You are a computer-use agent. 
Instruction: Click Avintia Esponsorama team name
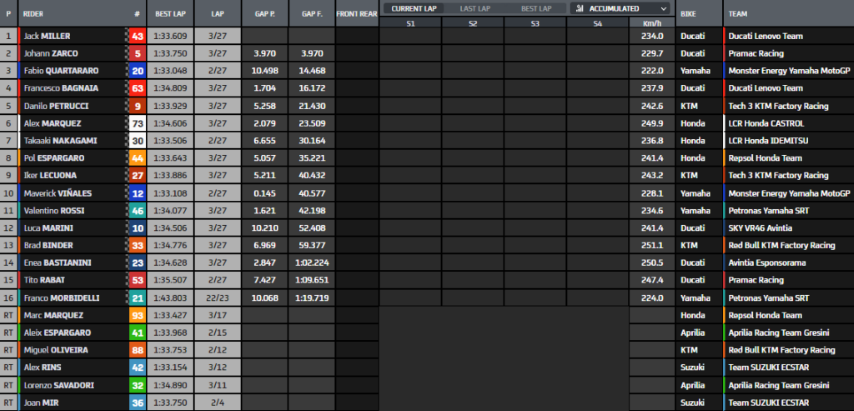(x=765, y=263)
